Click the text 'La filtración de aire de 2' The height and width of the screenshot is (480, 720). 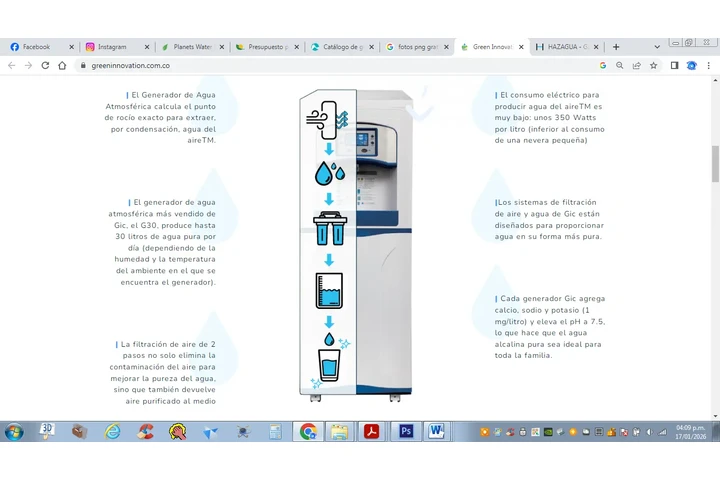(168, 344)
